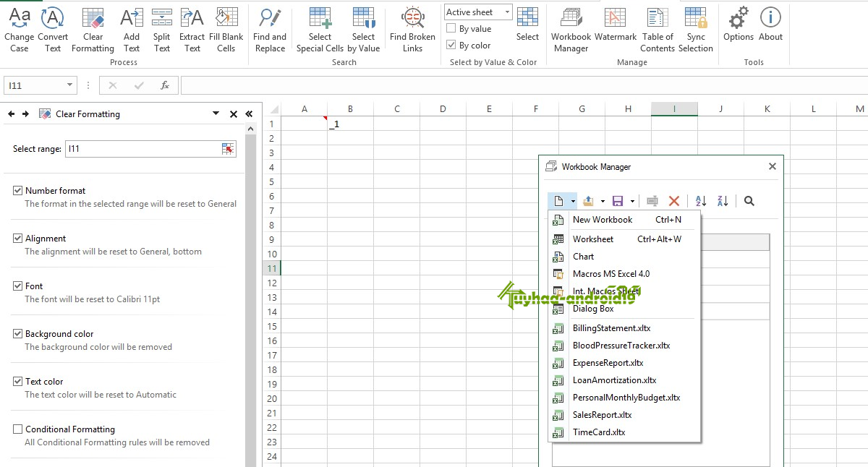Toggle Sync Selection
The image size is (868, 467).
(696, 30)
